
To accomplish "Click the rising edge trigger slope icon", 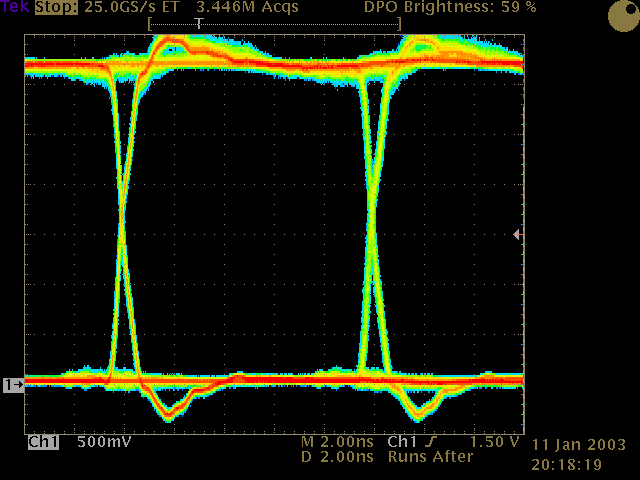I will (x=431, y=442).
